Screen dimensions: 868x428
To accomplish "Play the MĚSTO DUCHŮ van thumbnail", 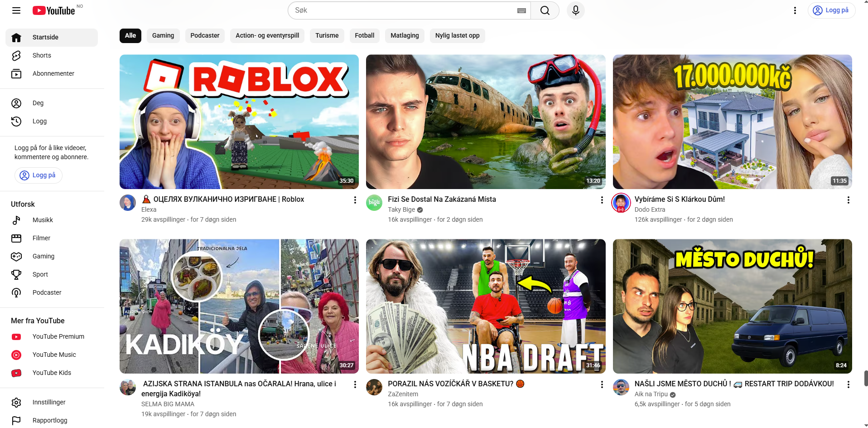I will point(733,306).
